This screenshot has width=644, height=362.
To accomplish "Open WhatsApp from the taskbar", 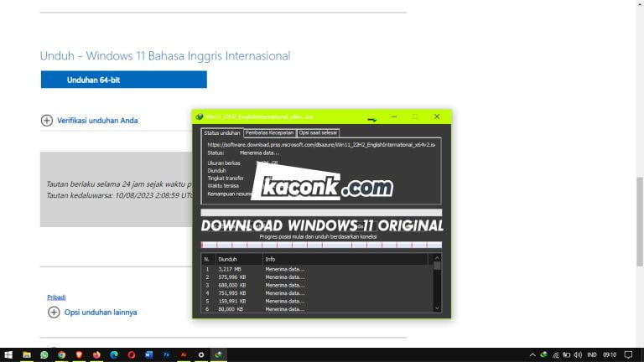I will [44, 354].
